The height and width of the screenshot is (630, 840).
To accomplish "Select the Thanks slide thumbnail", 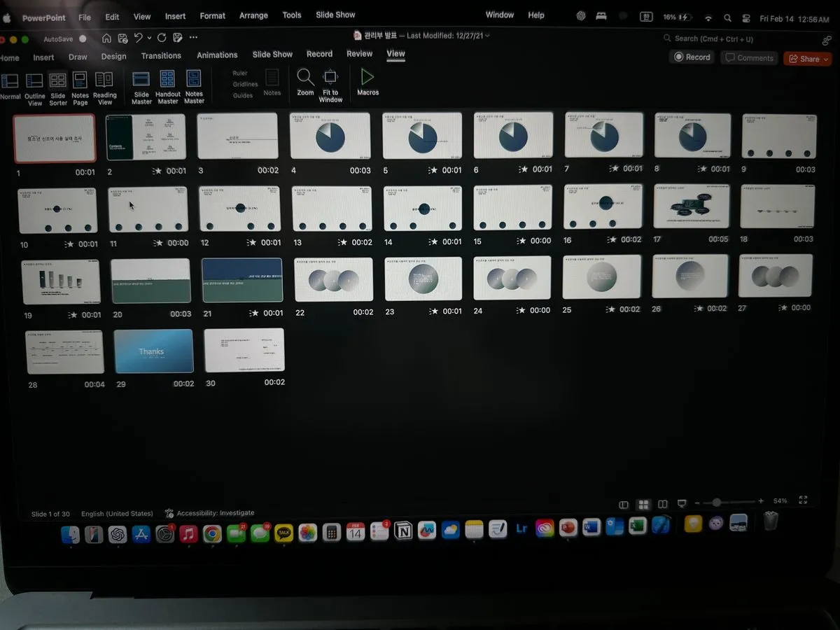I will pyautogui.click(x=153, y=351).
